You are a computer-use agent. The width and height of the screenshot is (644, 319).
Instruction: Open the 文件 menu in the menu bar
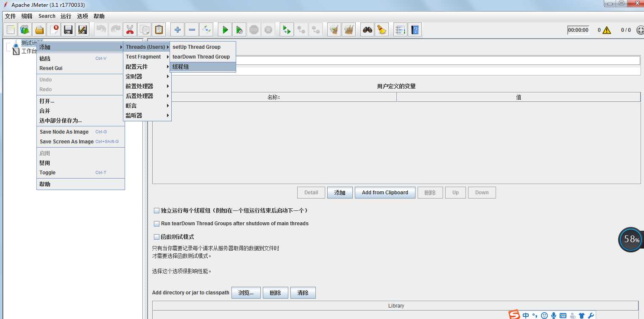pyautogui.click(x=10, y=16)
